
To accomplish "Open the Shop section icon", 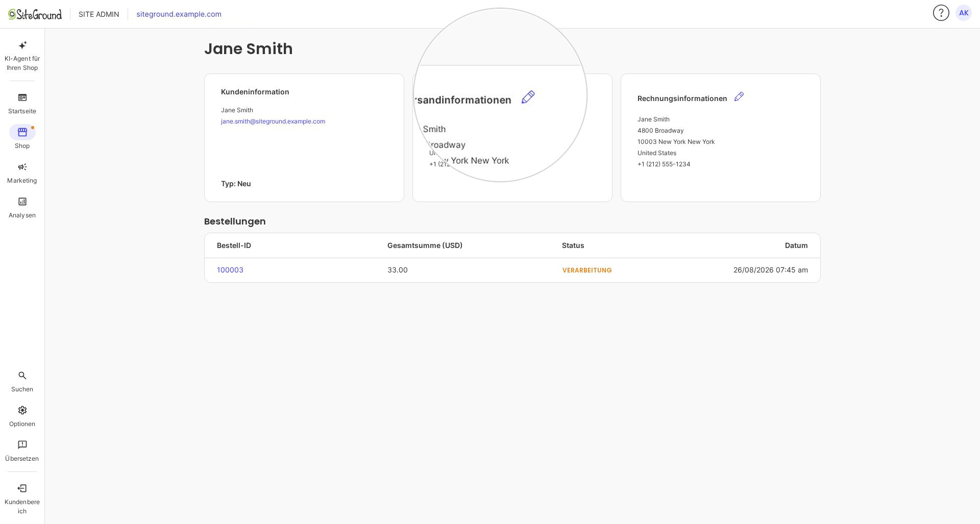I will pos(22,132).
